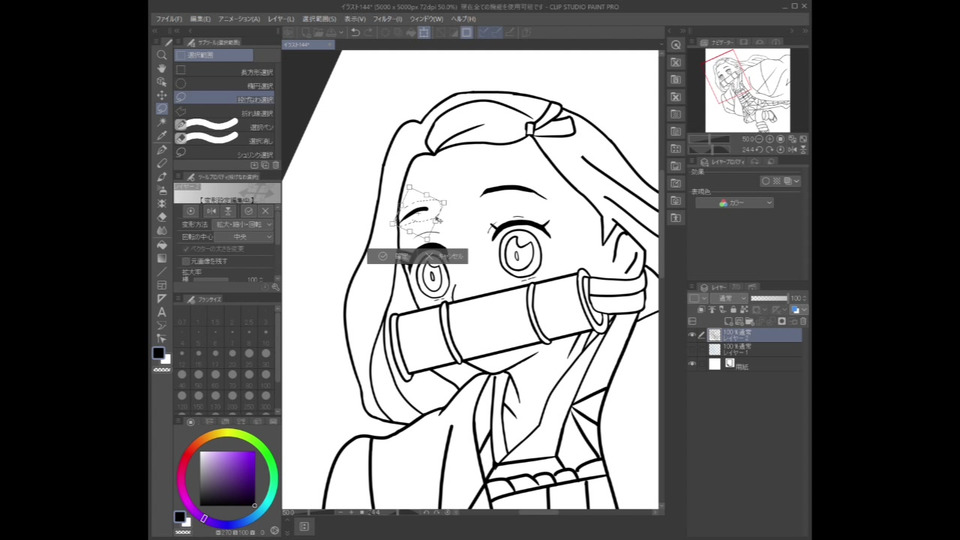Open the save dropdown arrow in command bar
This screenshot has height=540, width=960.
[x=341, y=32]
